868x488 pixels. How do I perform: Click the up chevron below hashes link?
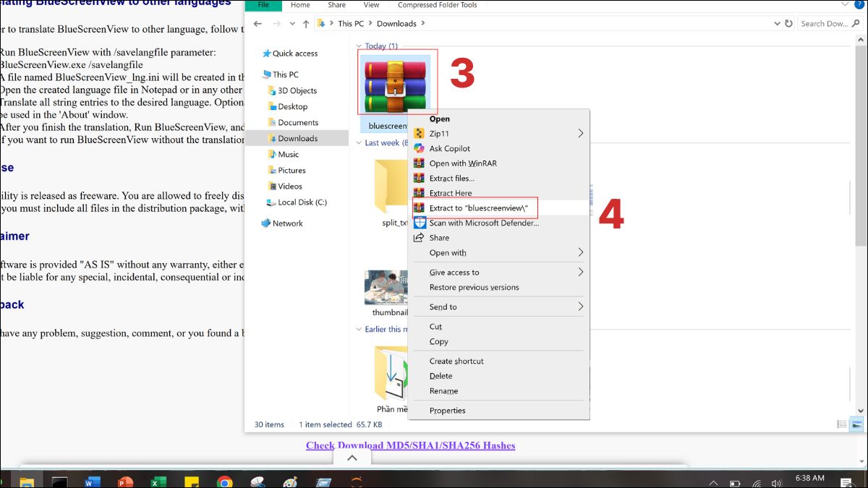tap(352, 458)
